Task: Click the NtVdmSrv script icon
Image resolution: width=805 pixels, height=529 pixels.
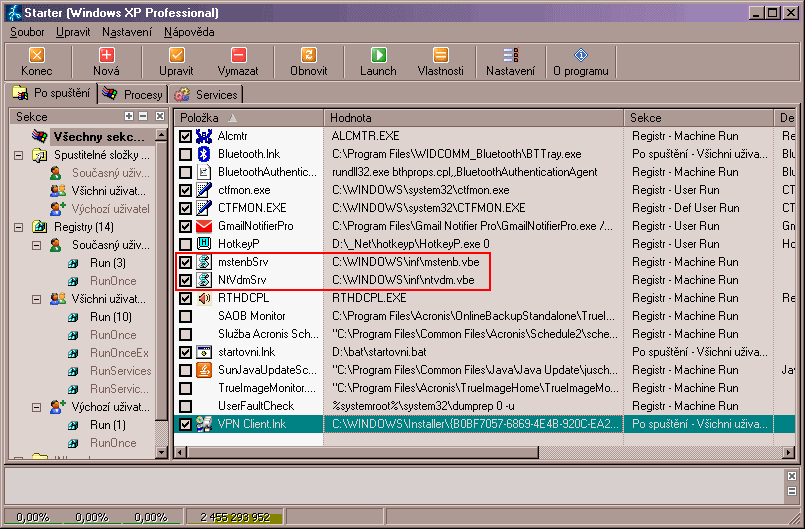Action: [204, 280]
